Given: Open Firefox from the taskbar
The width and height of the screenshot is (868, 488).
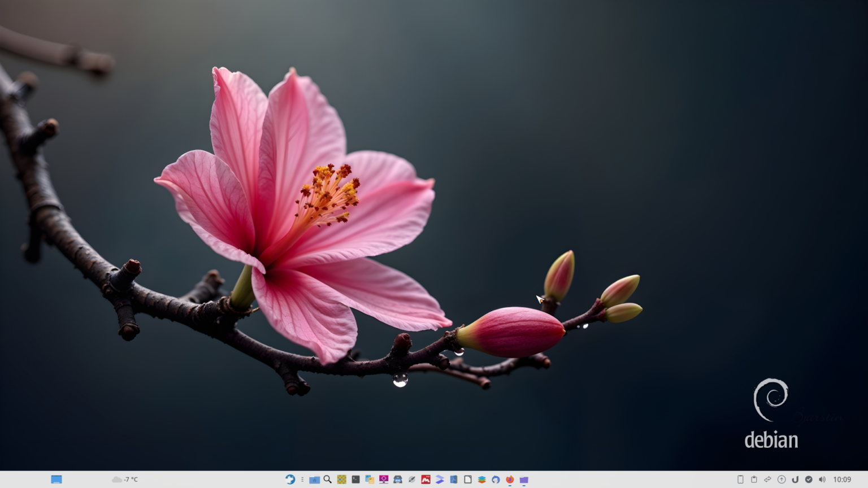Looking at the screenshot, I should 509,480.
